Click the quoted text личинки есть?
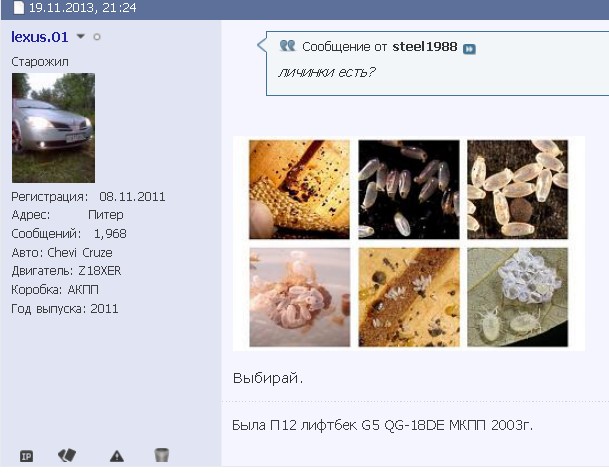Image resolution: width=609 pixels, height=473 pixels. click(327, 72)
